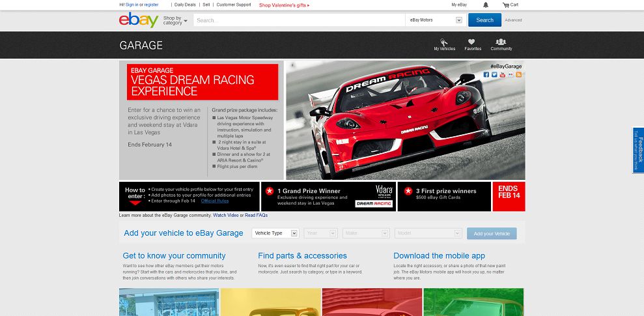The image size is (644, 316).
Task: Open the Model dropdown
Action: click(428, 233)
